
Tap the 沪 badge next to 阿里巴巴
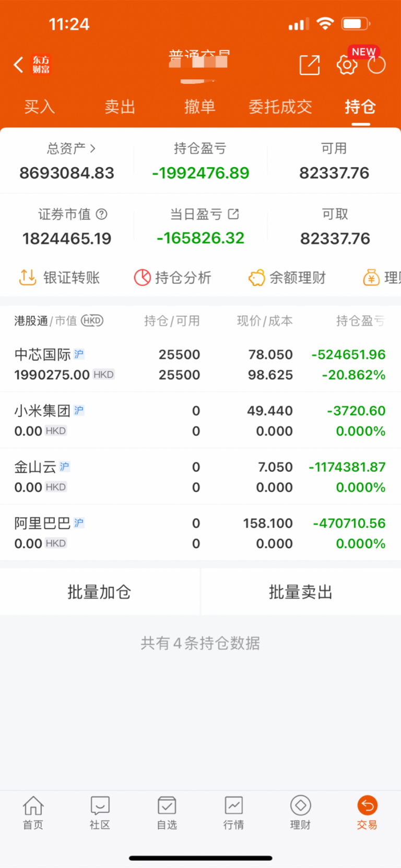[79, 522]
